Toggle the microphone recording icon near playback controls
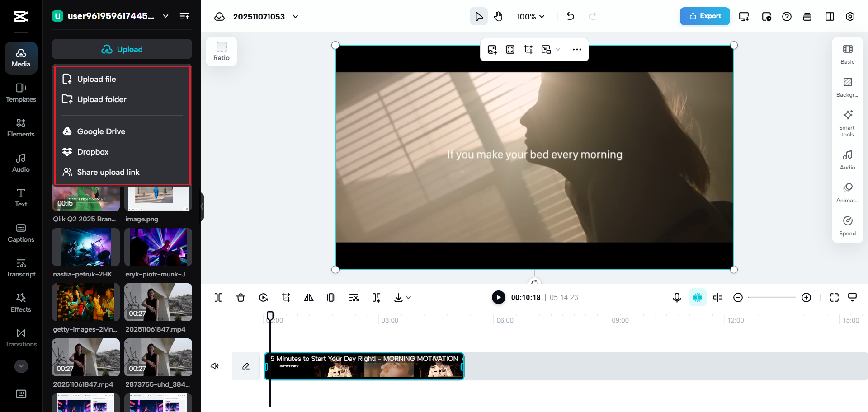Screen dimensions: 868x412 (x=677, y=297)
